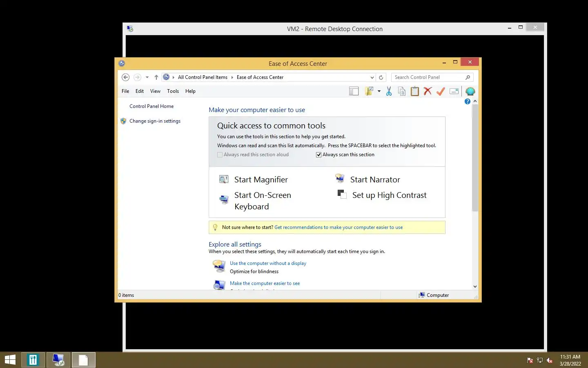Click 'All Control Panel Items' in breadcrumb

[203, 77]
